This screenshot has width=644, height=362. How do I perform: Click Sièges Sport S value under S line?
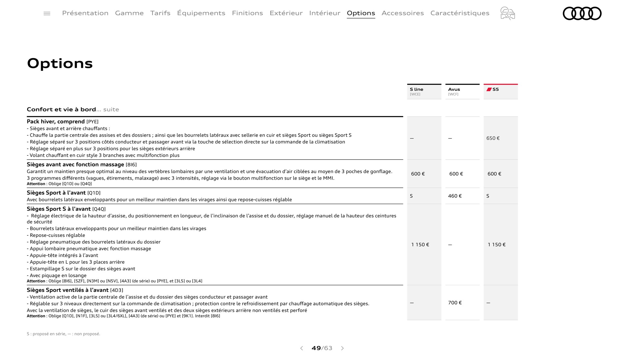411,196
